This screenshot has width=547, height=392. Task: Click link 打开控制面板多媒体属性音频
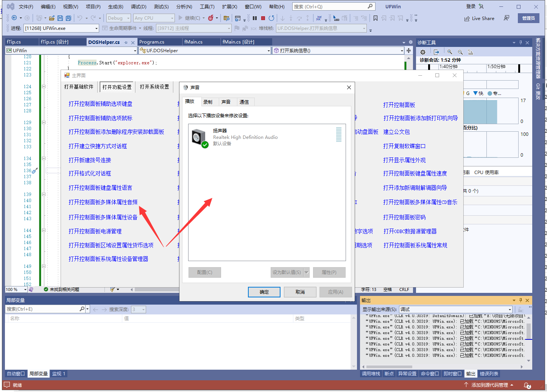coord(103,202)
